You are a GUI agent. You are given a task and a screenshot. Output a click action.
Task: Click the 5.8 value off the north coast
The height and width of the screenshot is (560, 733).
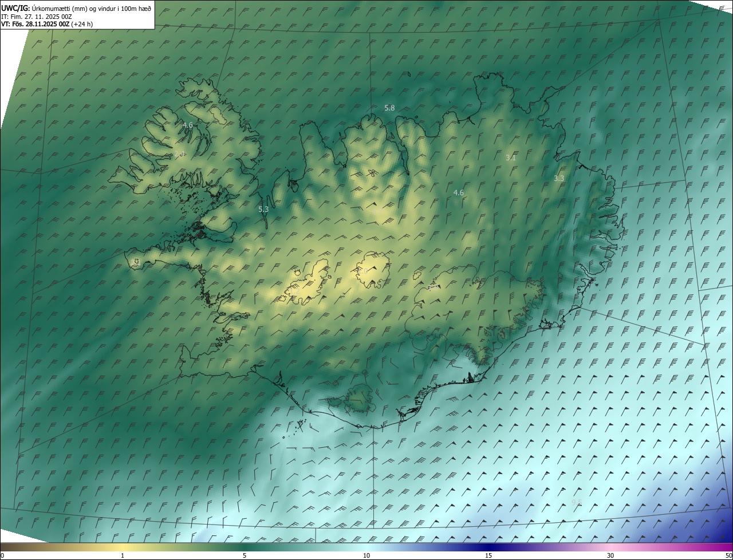389,108
